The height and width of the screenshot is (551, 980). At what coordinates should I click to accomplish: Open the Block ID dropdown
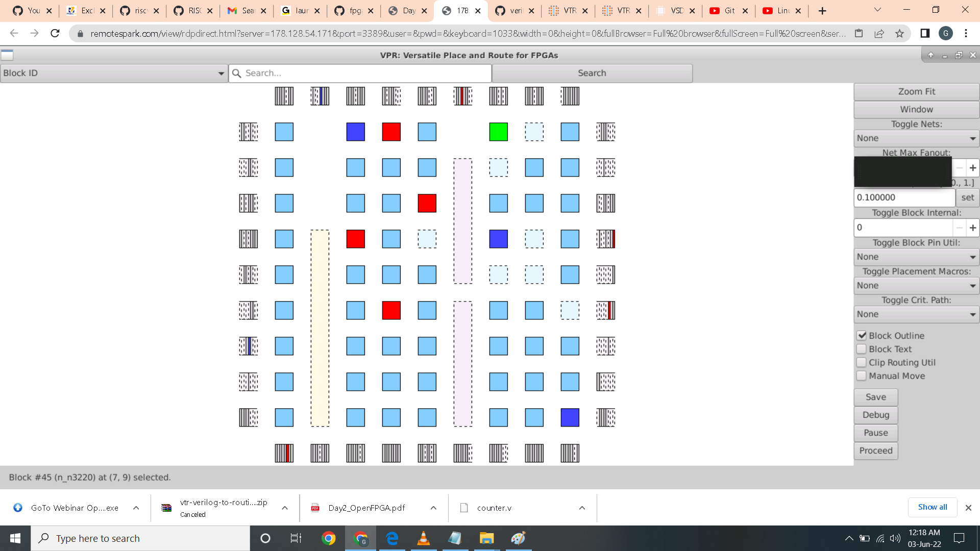114,73
